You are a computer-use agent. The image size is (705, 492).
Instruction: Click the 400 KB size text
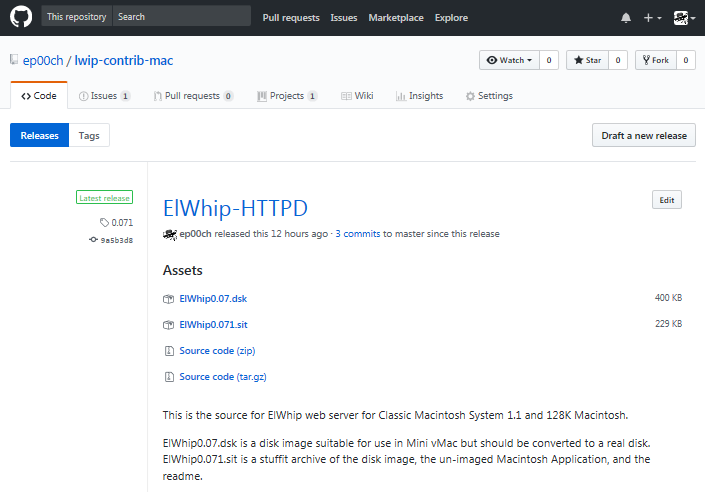click(668, 298)
